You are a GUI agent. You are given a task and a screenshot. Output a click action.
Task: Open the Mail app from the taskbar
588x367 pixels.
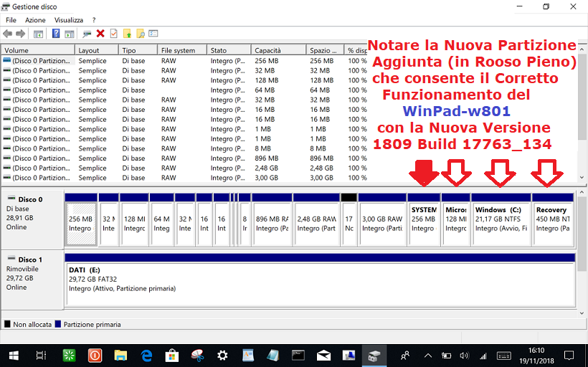point(323,356)
